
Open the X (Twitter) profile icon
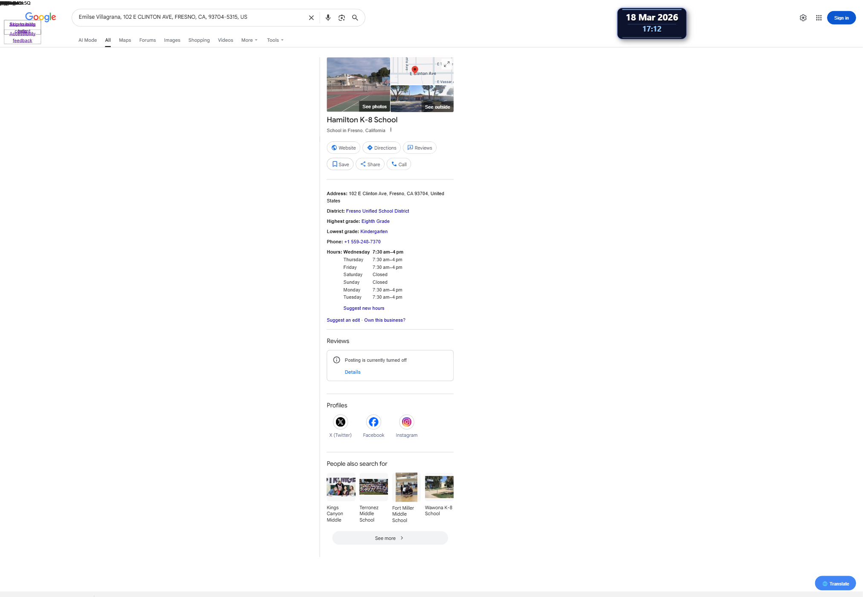click(x=340, y=422)
